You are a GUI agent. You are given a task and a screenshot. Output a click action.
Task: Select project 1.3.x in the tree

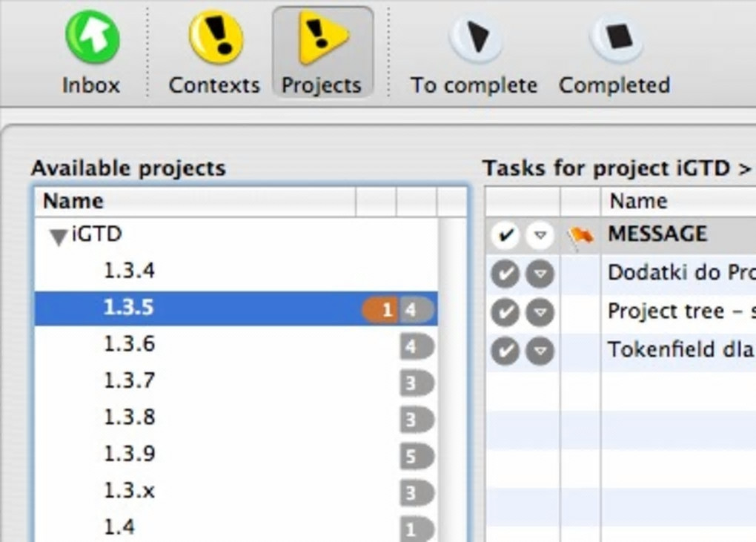click(129, 490)
